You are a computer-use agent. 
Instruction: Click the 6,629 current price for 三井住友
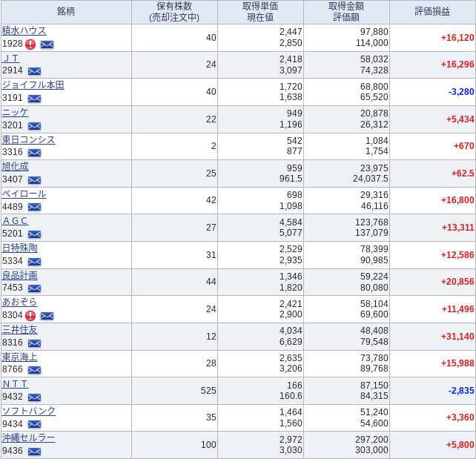coord(291,342)
